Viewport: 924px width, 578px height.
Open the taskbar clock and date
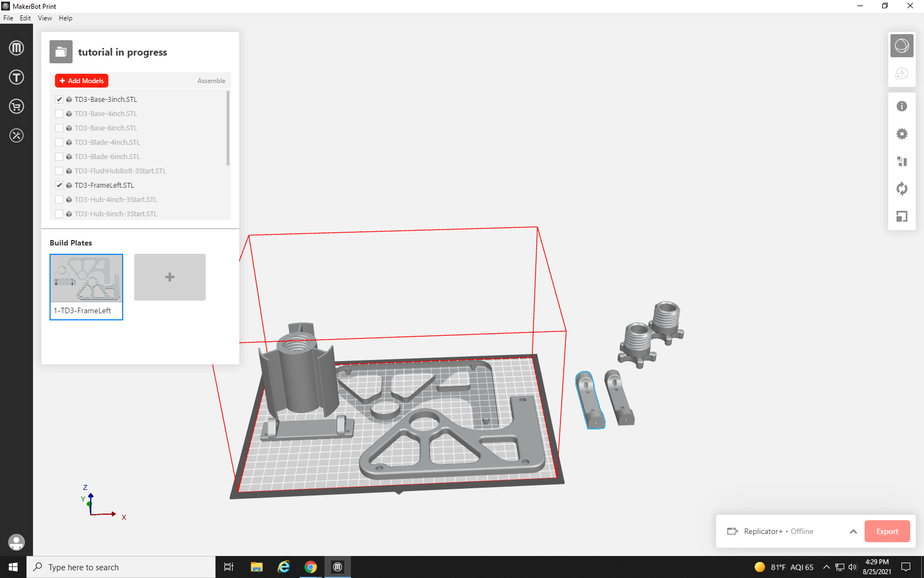(x=877, y=567)
